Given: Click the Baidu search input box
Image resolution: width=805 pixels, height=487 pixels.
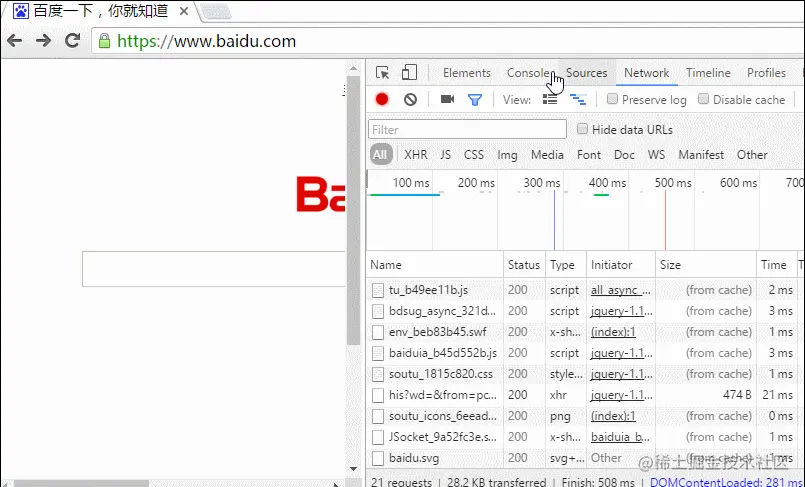Looking at the screenshot, I should (x=214, y=269).
